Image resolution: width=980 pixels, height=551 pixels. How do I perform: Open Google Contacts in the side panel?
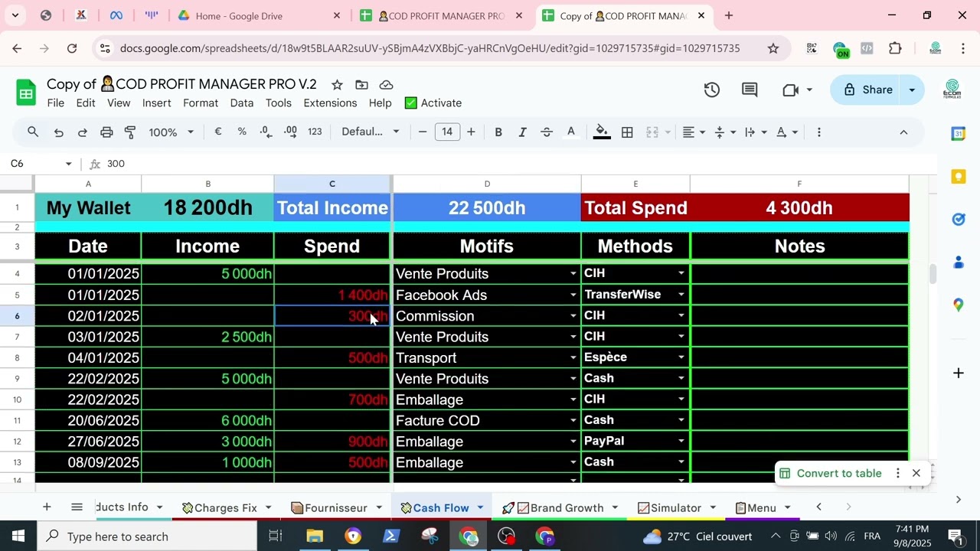click(958, 262)
